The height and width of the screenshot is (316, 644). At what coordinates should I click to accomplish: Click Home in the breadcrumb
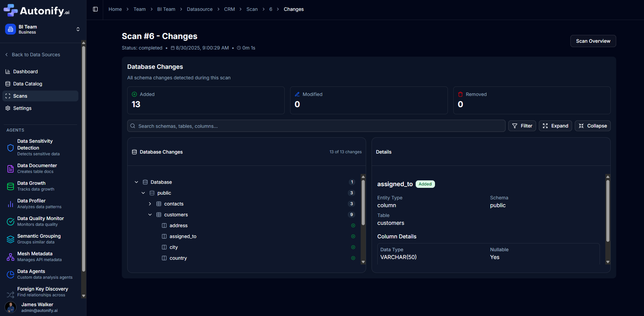click(115, 9)
